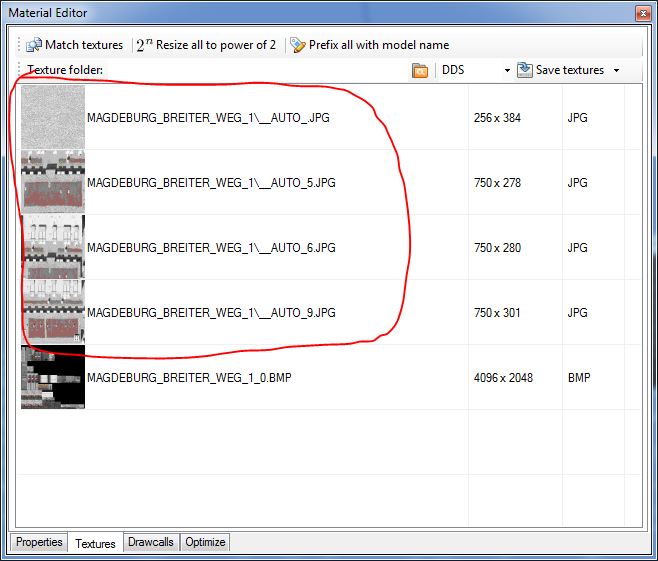Select the Textures tab

click(x=95, y=543)
